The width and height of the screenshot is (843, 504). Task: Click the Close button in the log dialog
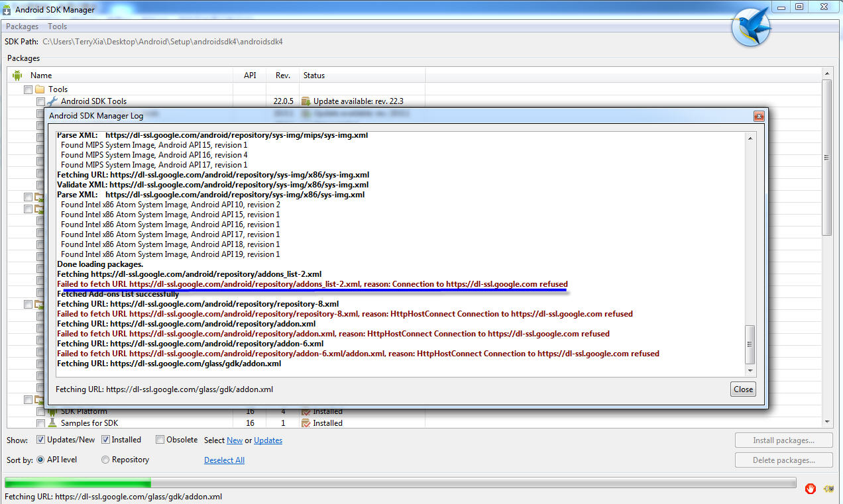click(743, 389)
